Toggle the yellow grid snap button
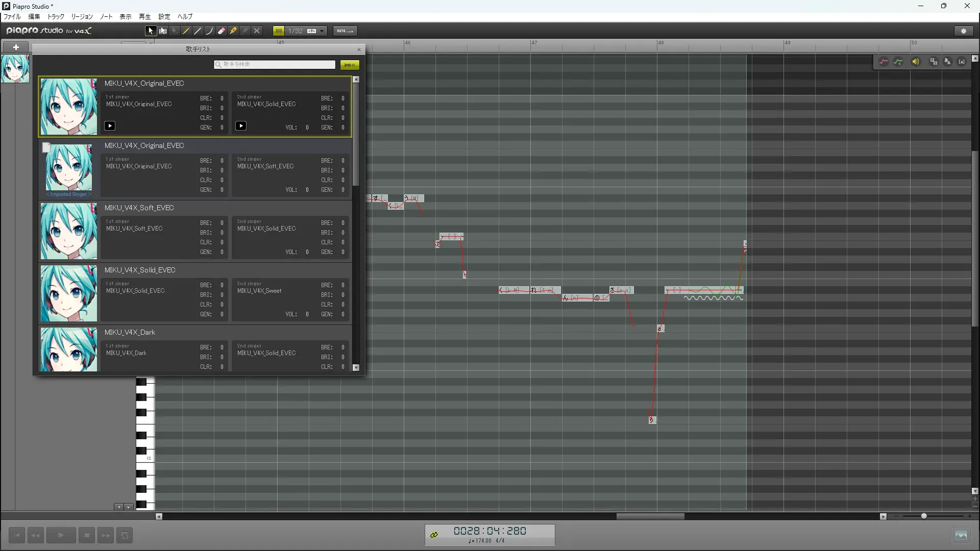 pos(279,31)
